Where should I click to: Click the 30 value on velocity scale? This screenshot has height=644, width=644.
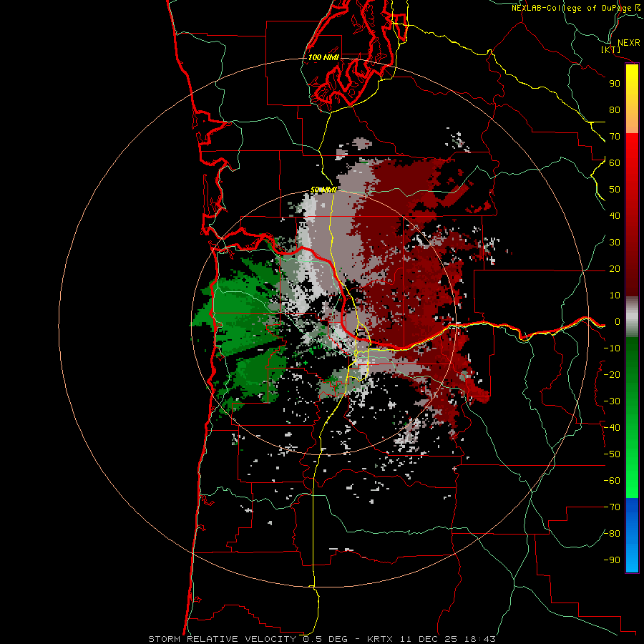click(x=615, y=243)
